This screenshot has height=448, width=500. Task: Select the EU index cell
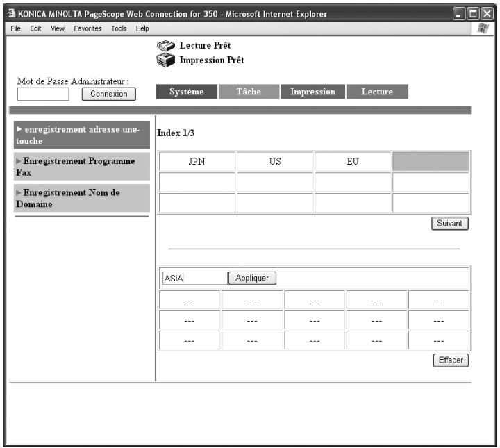point(353,161)
